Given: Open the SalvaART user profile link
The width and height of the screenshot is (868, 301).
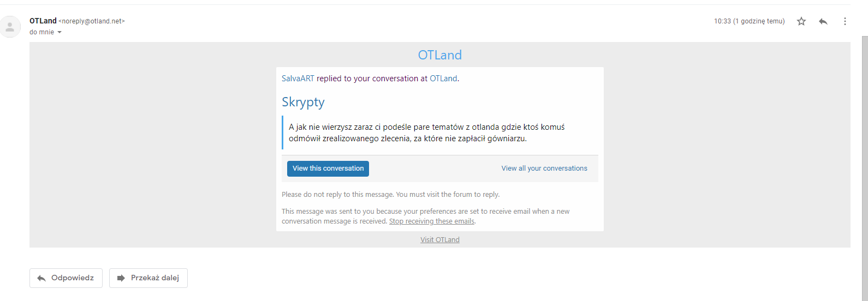Looking at the screenshot, I should 298,79.
